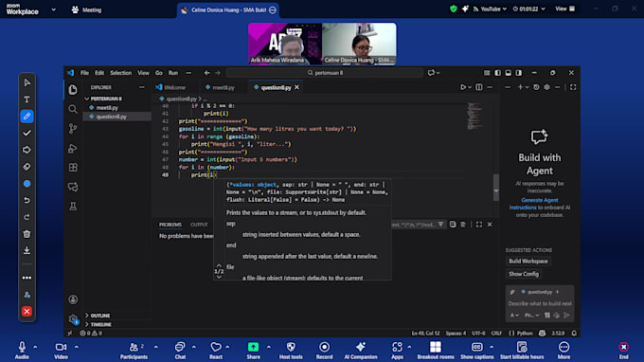Open the Selection menu in VS Code
Screen dimensions: 644x362
coord(121,73)
